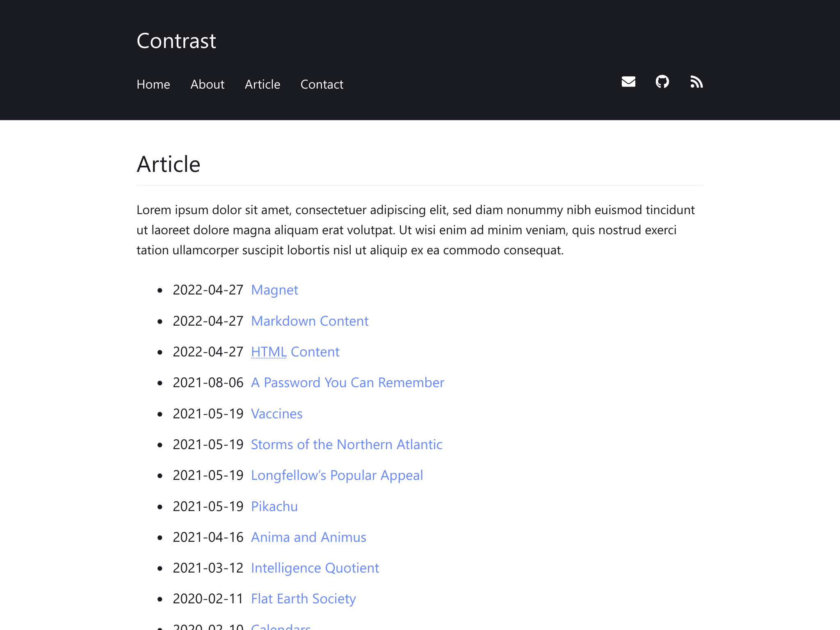Open the GitHub icon link

(x=662, y=82)
